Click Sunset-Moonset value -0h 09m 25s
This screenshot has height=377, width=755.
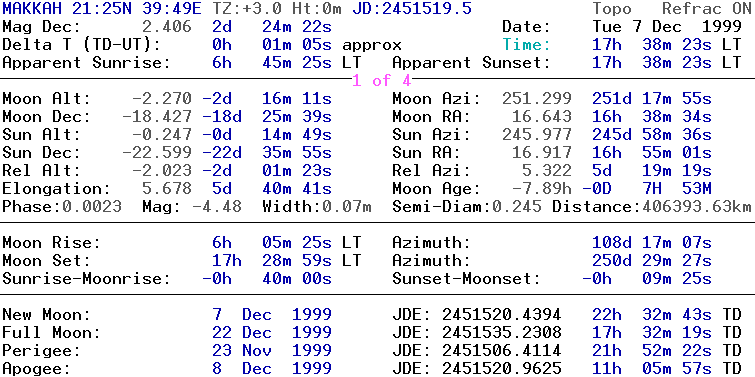pyautogui.click(x=647, y=278)
